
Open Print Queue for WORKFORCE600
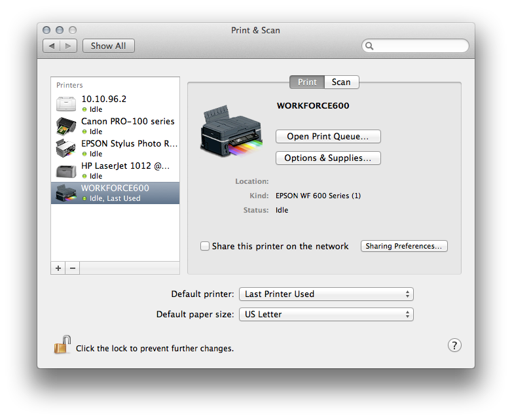click(x=328, y=137)
